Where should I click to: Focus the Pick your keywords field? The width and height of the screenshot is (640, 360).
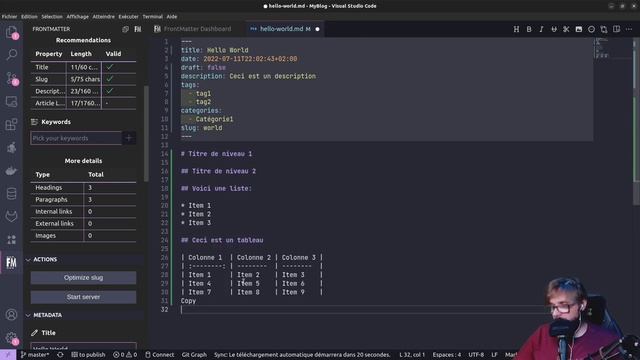(76, 138)
